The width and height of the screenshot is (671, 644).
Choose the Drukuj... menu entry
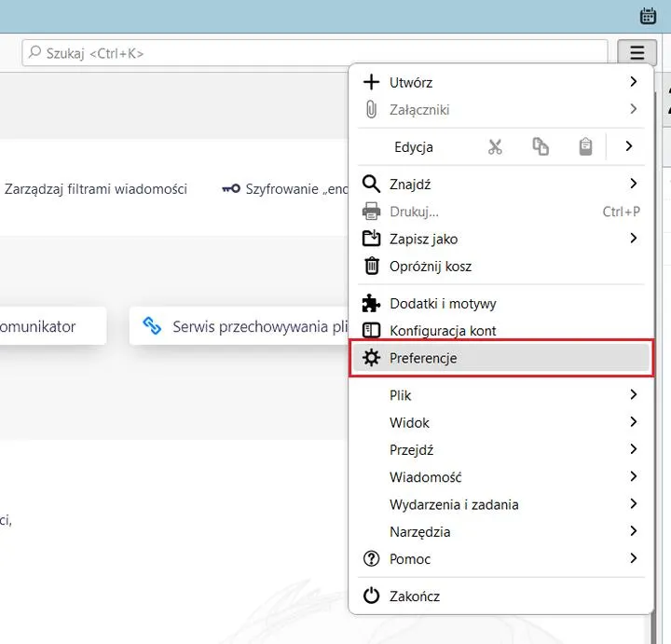click(x=501, y=212)
